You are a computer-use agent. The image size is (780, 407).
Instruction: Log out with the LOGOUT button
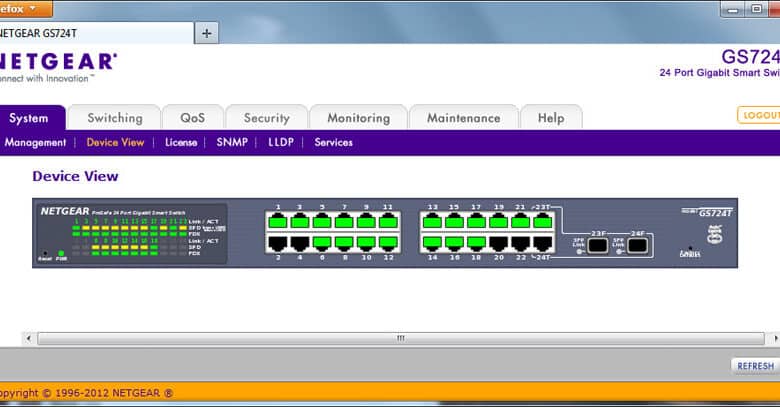(759, 115)
